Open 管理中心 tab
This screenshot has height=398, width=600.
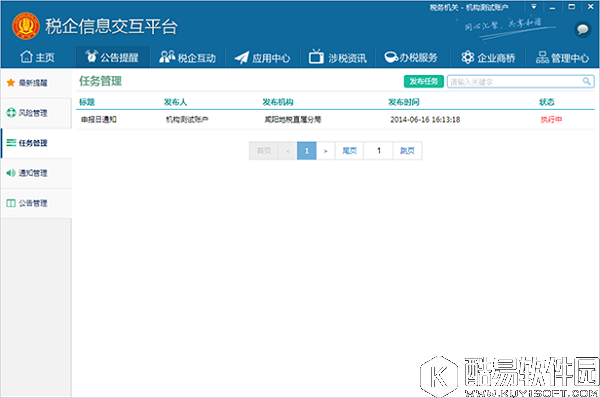pos(562,57)
